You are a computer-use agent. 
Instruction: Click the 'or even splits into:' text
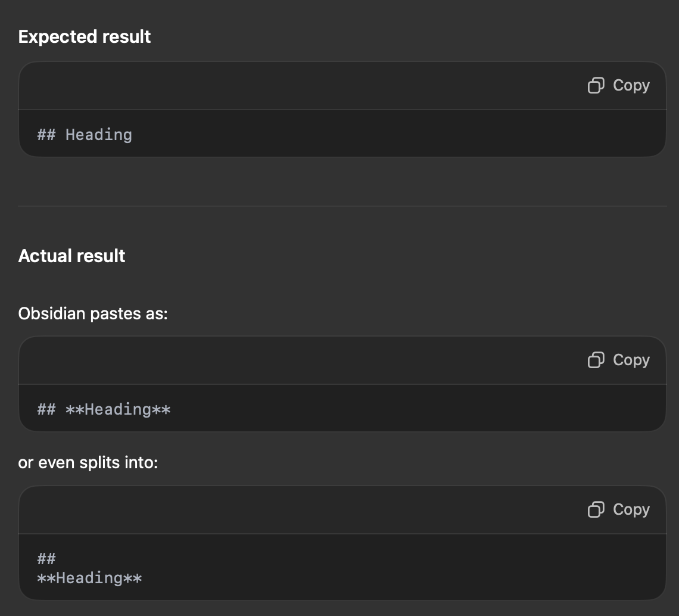(x=88, y=462)
